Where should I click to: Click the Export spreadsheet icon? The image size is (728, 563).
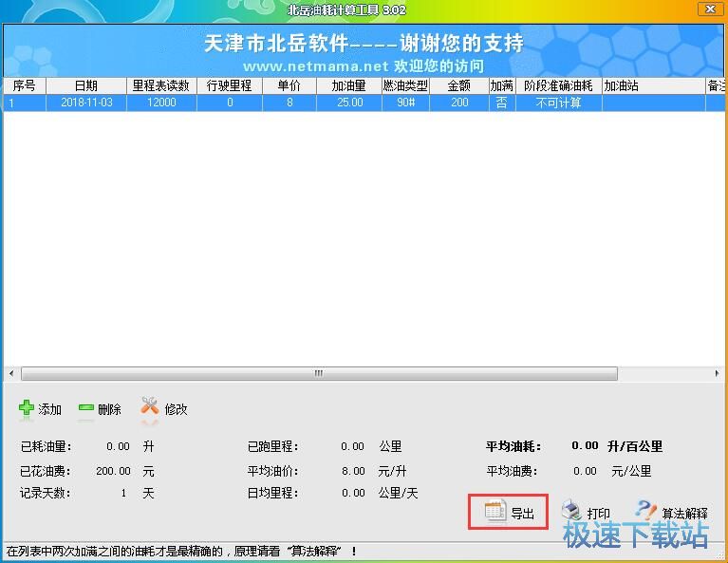point(495,511)
